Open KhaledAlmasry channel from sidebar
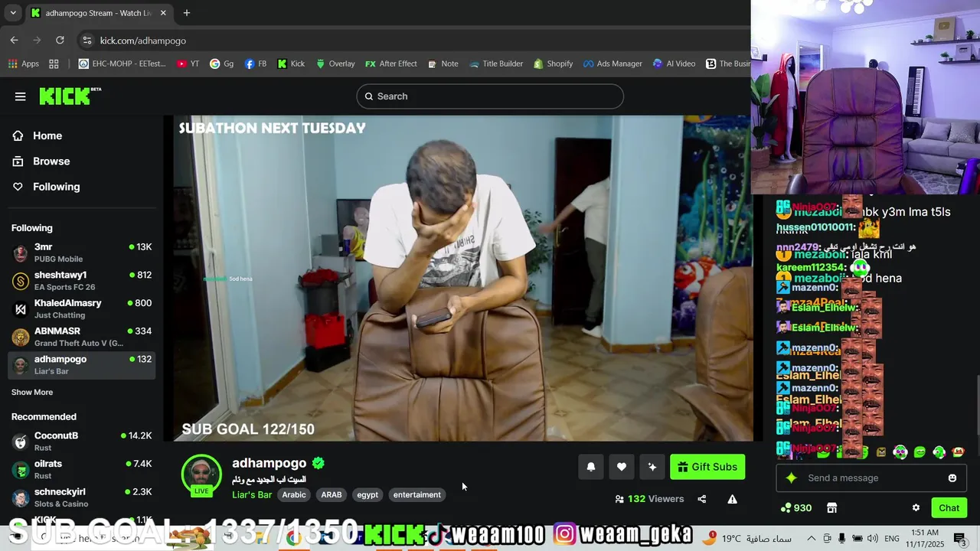This screenshot has height=551, width=980. (82, 309)
